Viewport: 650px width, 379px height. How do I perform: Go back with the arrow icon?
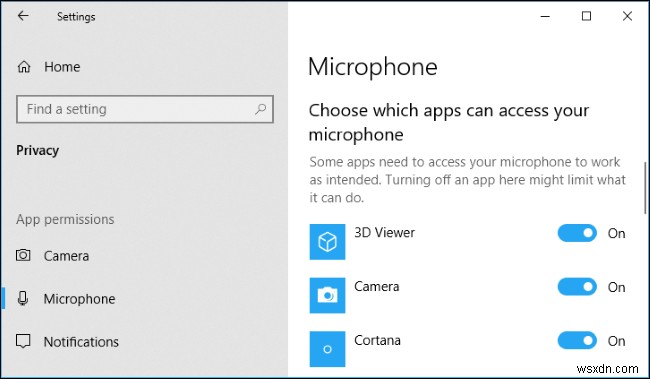tap(23, 16)
